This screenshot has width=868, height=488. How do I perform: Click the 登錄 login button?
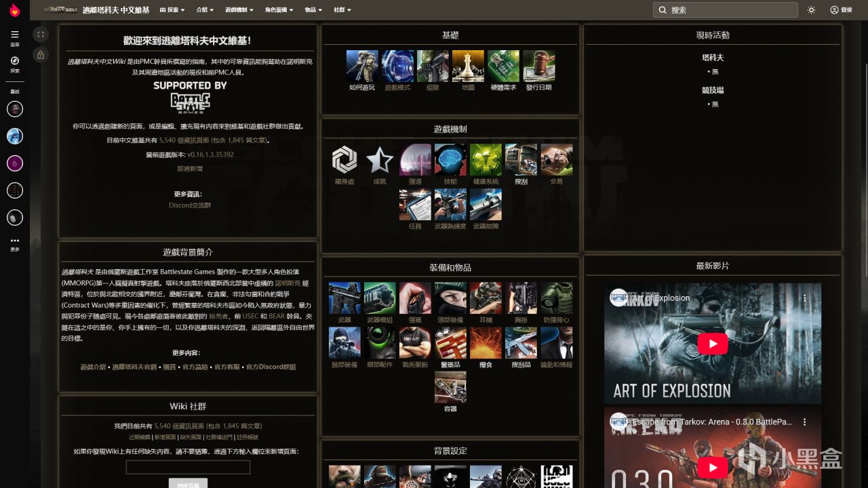[841, 10]
